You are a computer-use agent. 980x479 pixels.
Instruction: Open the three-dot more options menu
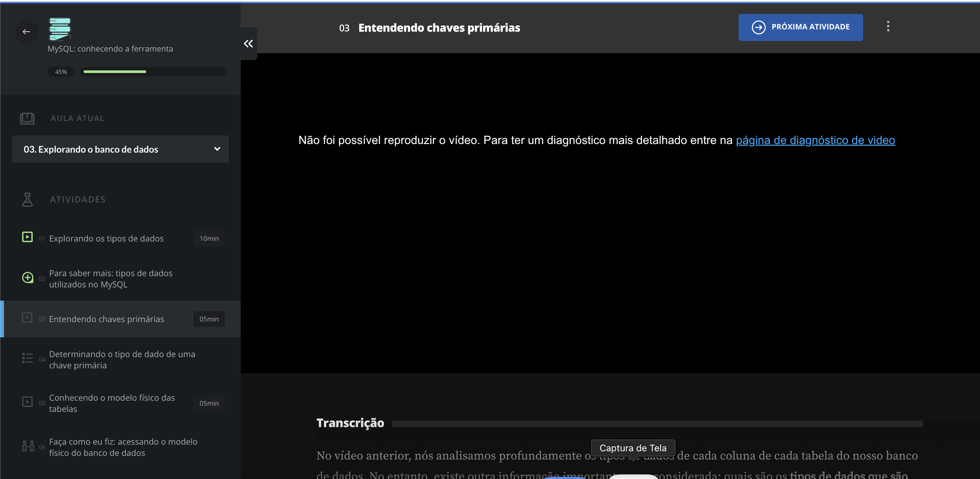click(x=888, y=26)
